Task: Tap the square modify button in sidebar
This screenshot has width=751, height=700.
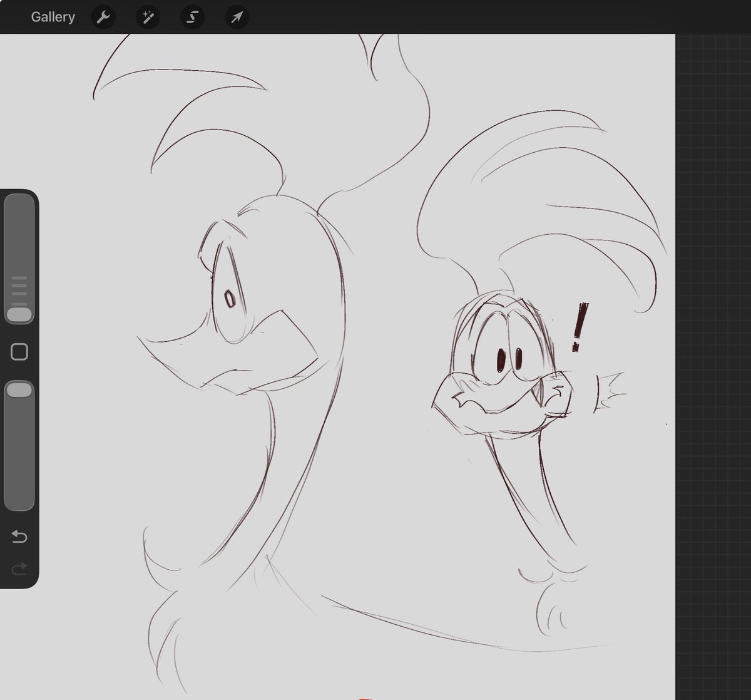Action: coord(19,352)
